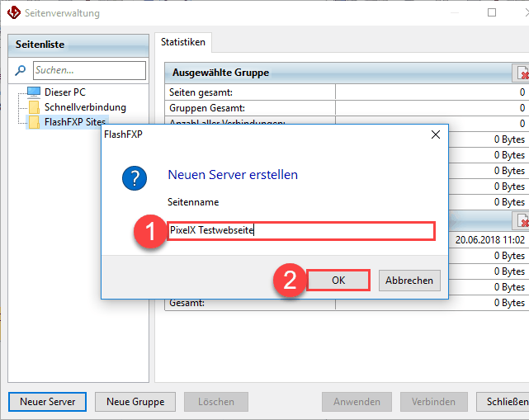The height and width of the screenshot is (420, 529).
Task: Click the Seitenname label
Action: click(x=193, y=202)
